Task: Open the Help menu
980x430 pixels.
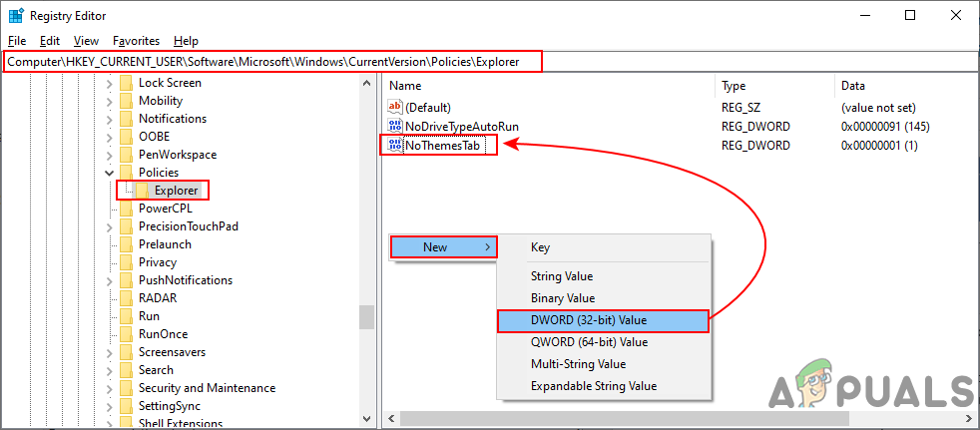Action: [x=187, y=41]
